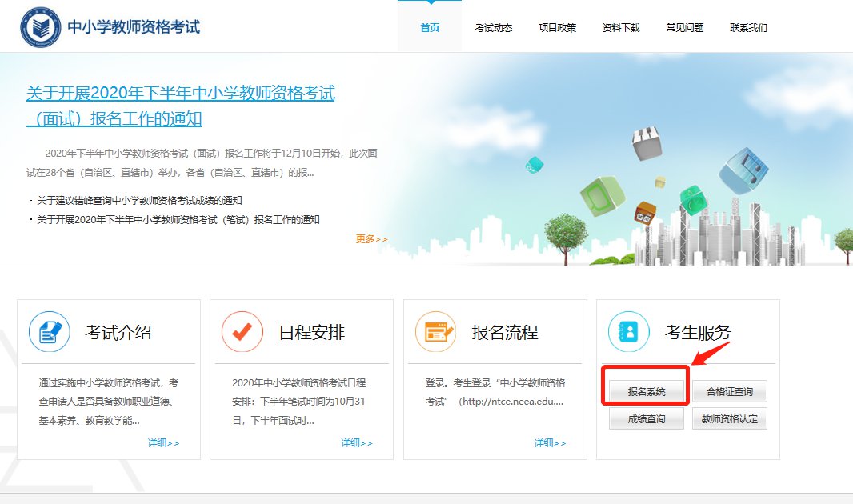Click the 考试介绍 notebook icon
This screenshot has height=504, width=853.
click(49, 331)
